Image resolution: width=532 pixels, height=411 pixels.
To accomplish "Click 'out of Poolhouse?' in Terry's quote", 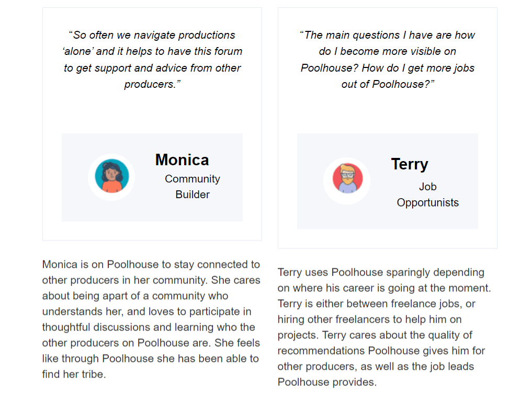I will click(x=388, y=84).
